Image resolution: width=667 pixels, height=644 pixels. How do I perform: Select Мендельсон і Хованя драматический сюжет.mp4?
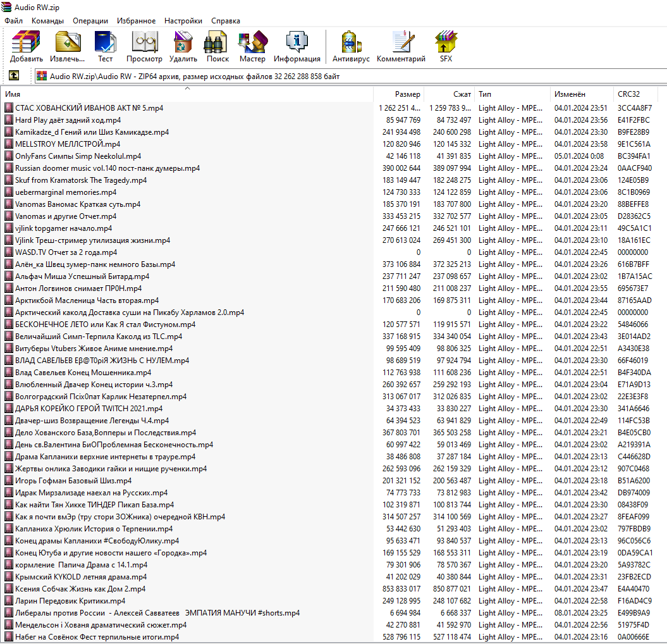click(101, 625)
